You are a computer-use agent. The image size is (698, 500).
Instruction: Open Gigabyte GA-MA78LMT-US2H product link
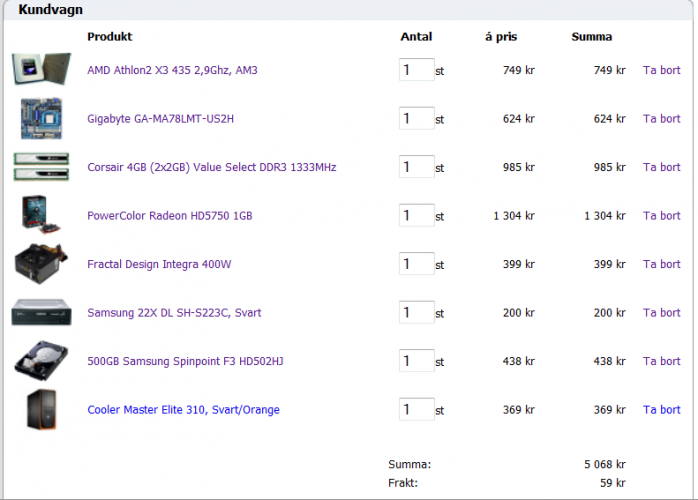(x=160, y=119)
